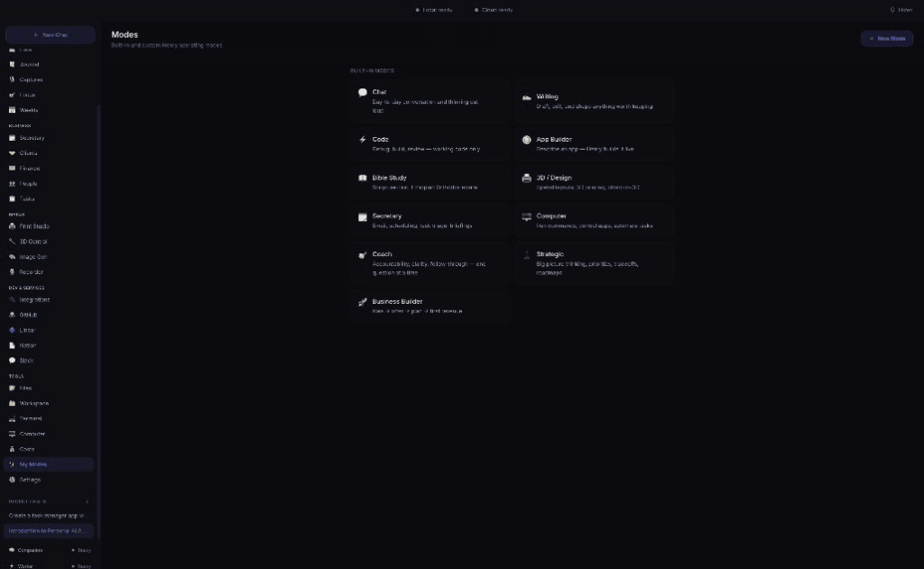Click the Print Studio printer icon
The width and height of the screenshot is (924, 569).
(x=12, y=226)
